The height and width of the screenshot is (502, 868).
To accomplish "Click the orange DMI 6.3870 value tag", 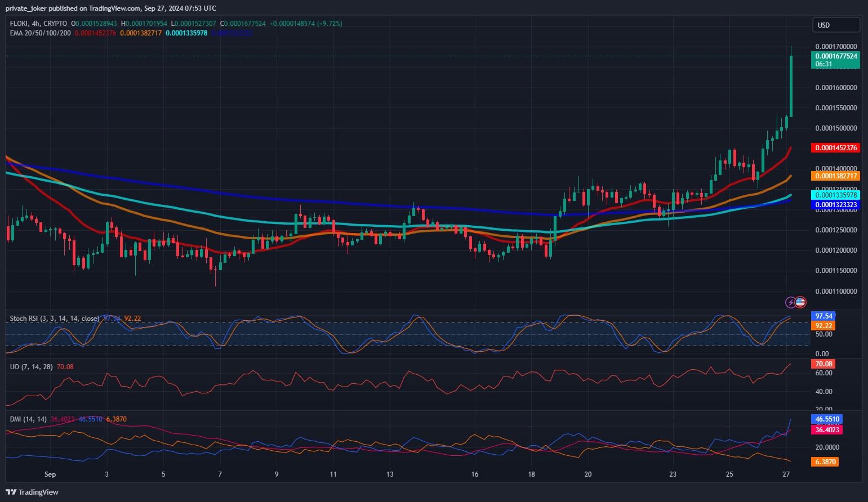I will tap(825, 462).
